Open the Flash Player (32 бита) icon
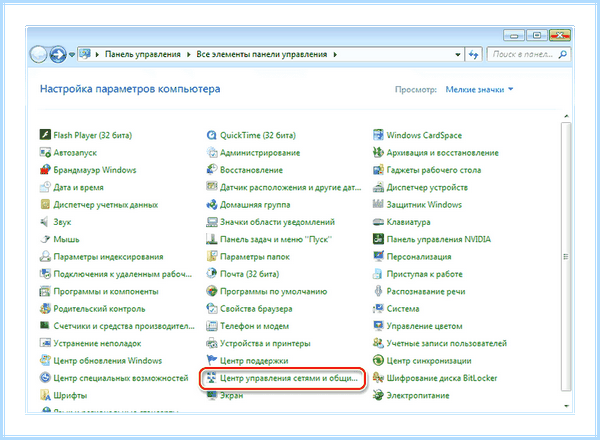Viewport: 600px width, 440px height. pyautogui.click(x=45, y=135)
